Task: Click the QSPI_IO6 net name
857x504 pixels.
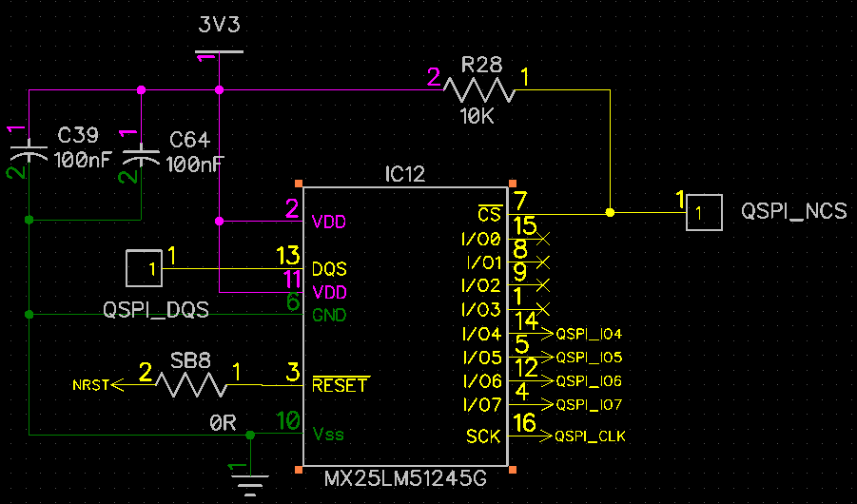Action: click(x=589, y=381)
